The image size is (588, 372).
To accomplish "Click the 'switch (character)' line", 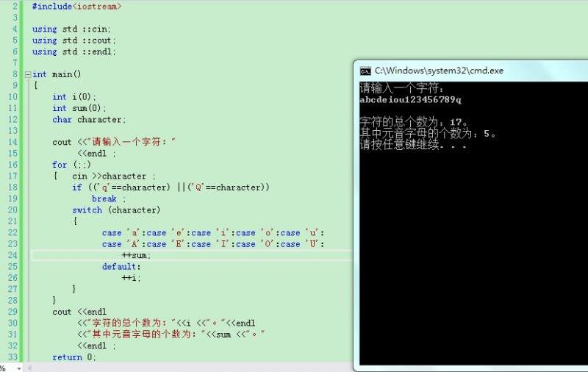I will (x=116, y=210).
